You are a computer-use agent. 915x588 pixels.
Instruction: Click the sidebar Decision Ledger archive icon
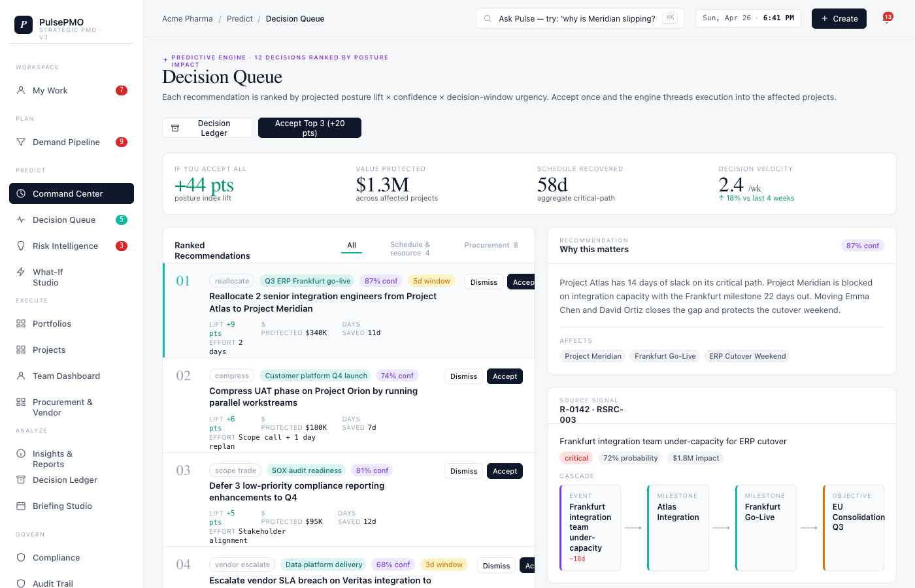point(21,480)
